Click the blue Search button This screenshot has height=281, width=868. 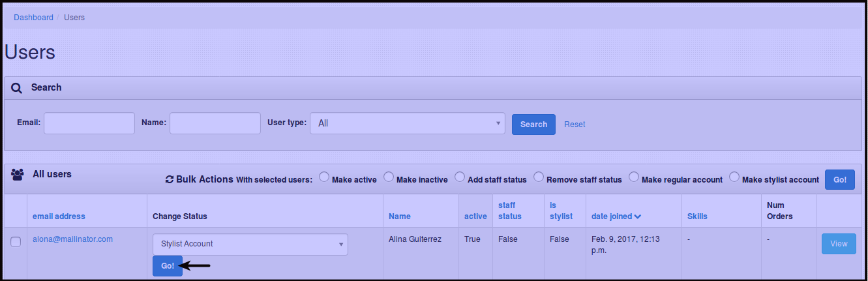point(533,125)
